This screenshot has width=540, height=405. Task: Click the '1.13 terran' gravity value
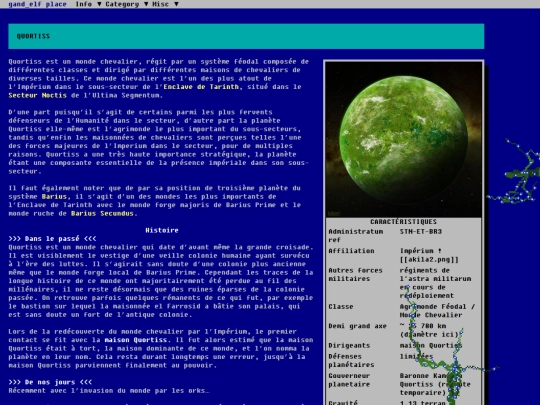tap(423, 402)
